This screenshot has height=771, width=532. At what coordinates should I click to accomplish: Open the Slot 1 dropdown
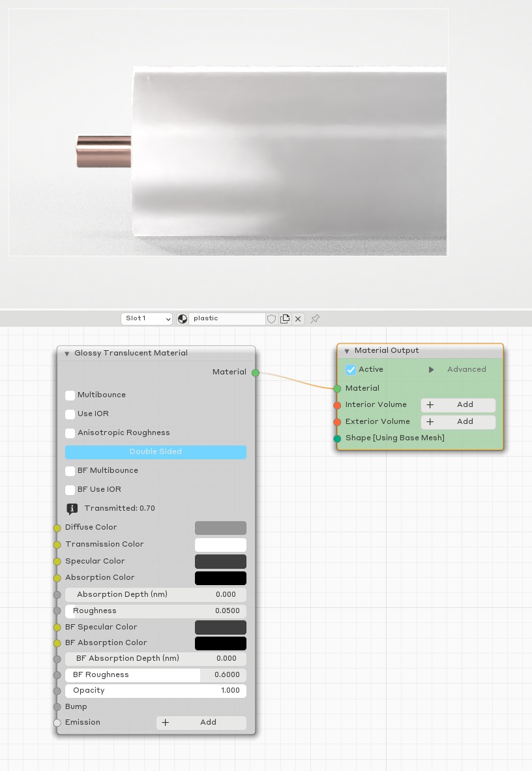[147, 319]
